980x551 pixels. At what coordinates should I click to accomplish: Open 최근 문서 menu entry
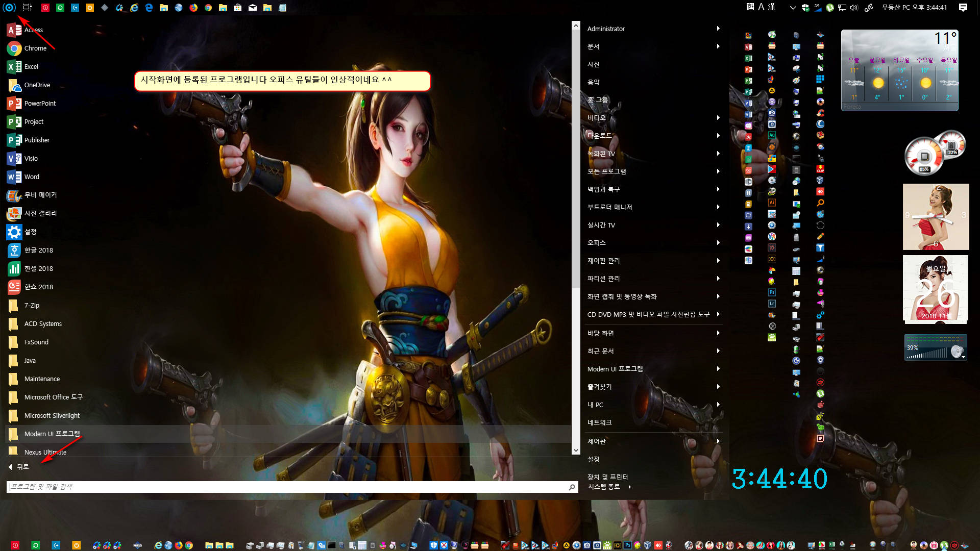click(x=653, y=351)
